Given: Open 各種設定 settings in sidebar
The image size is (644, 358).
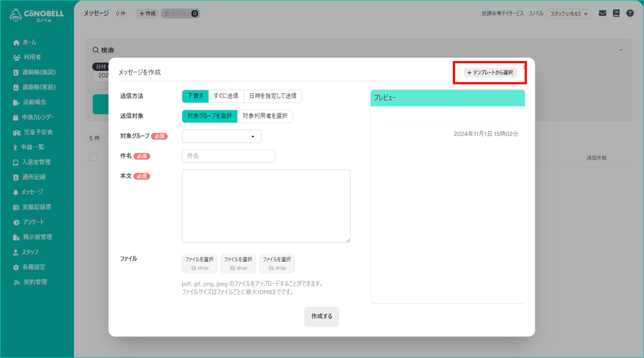Looking at the screenshot, I should (x=29, y=267).
